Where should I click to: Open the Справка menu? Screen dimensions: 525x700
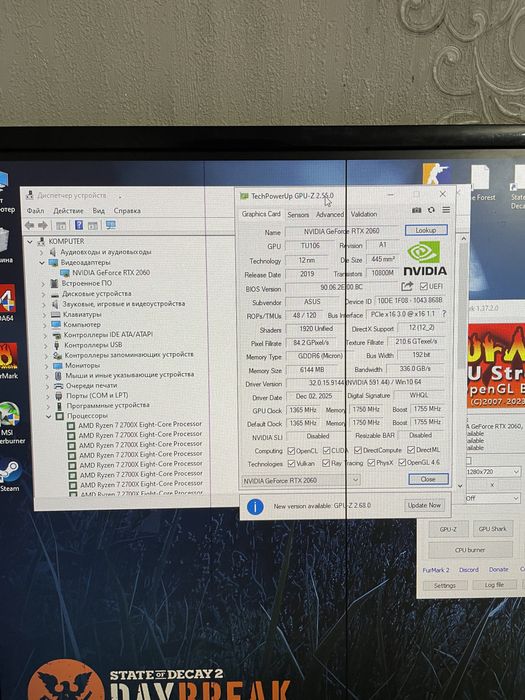pos(127,211)
